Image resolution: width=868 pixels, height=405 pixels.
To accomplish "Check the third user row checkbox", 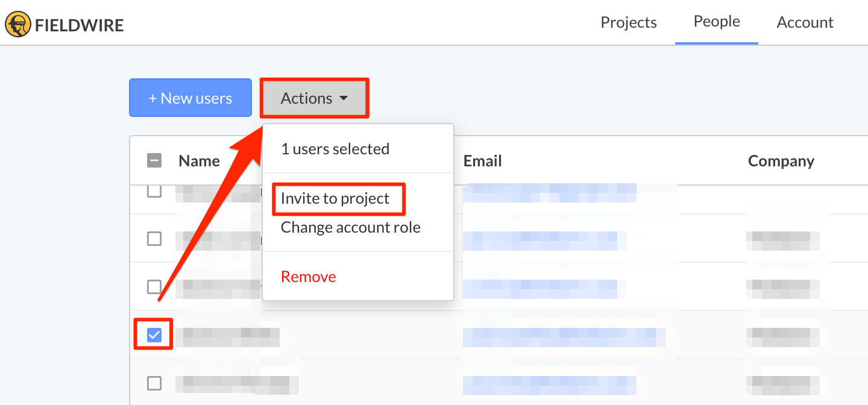I will (x=154, y=287).
